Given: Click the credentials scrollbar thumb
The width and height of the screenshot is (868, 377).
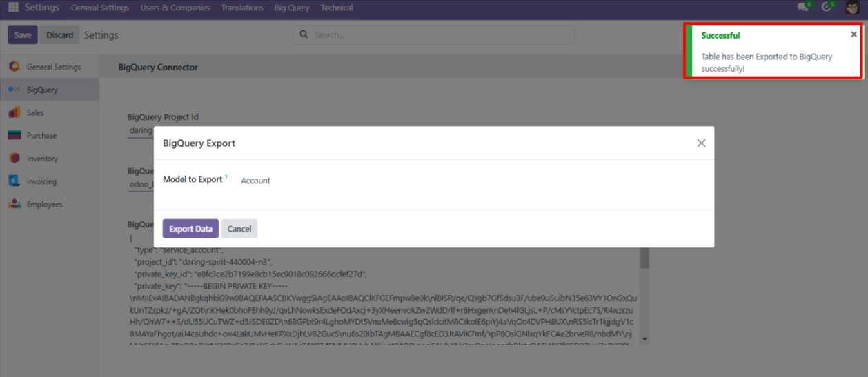Looking at the screenshot, I should (x=644, y=258).
